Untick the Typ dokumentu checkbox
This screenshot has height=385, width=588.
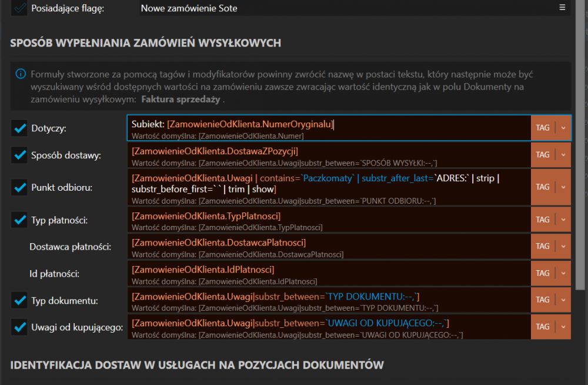19,300
